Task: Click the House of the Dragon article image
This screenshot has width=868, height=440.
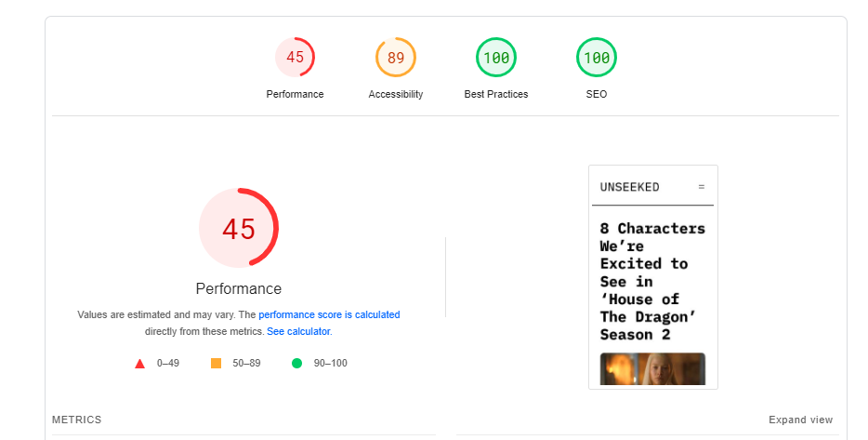Action: click(x=652, y=368)
